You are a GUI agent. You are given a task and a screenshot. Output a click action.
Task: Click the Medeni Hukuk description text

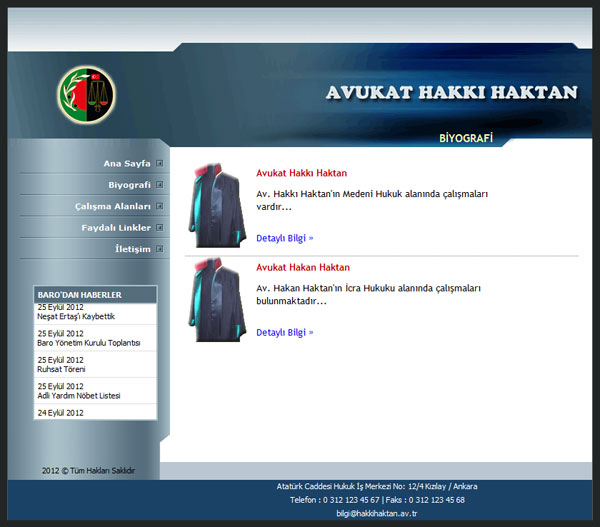point(372,200)
